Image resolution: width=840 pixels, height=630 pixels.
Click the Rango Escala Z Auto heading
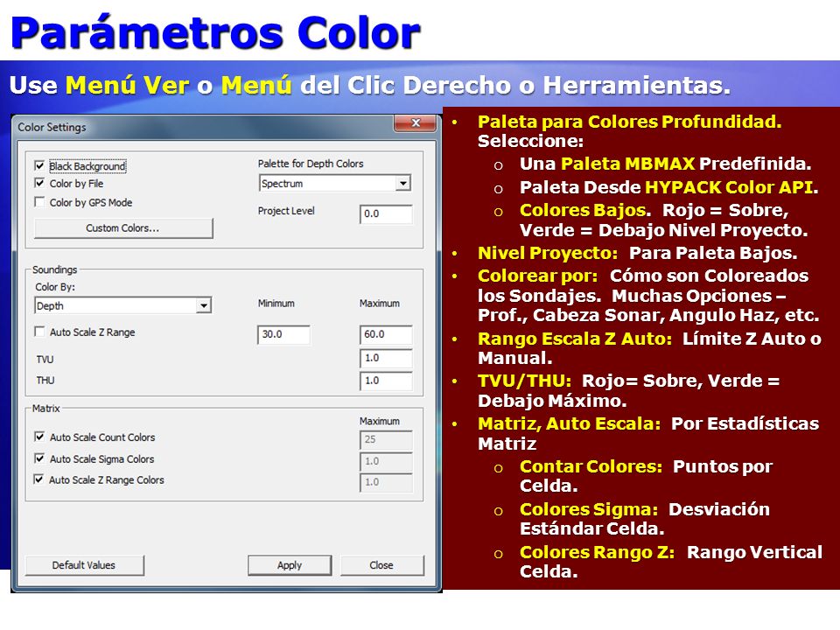575,339
